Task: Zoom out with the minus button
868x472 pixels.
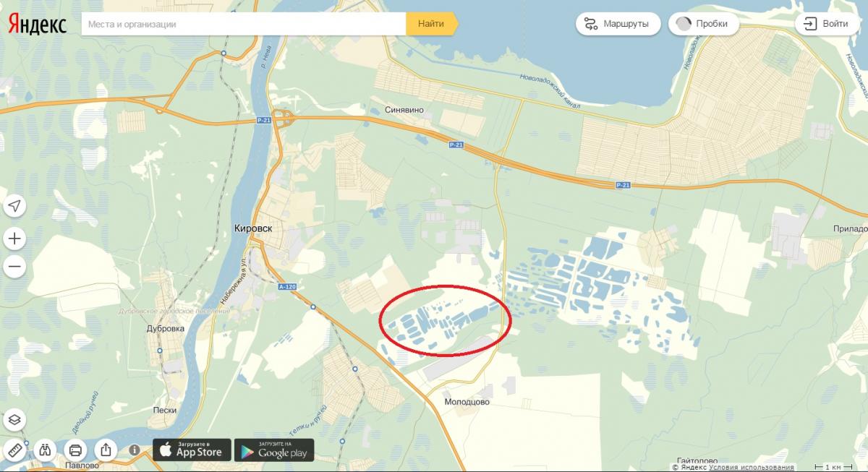Action: coord(14,267)
